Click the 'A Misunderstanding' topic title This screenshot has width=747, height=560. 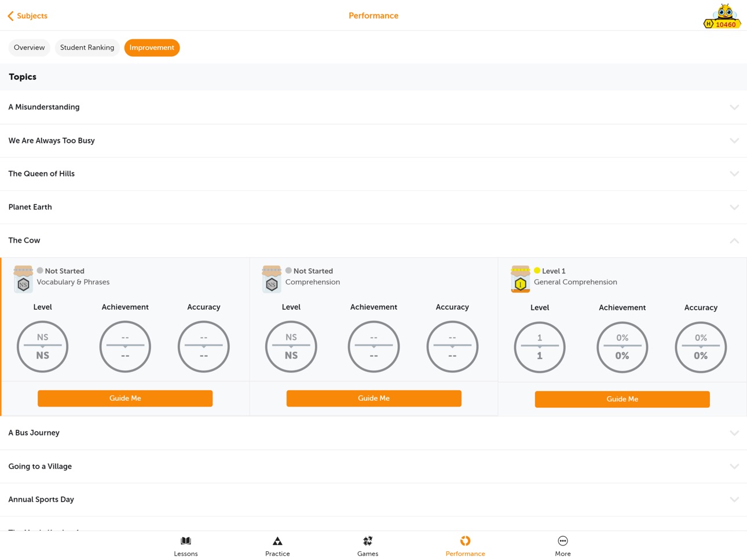tap(44, 107)
